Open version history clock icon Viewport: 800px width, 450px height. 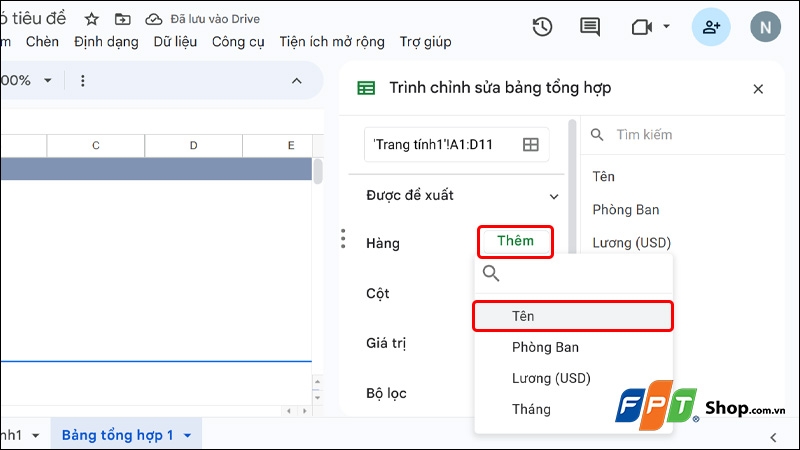pos(542,27)
